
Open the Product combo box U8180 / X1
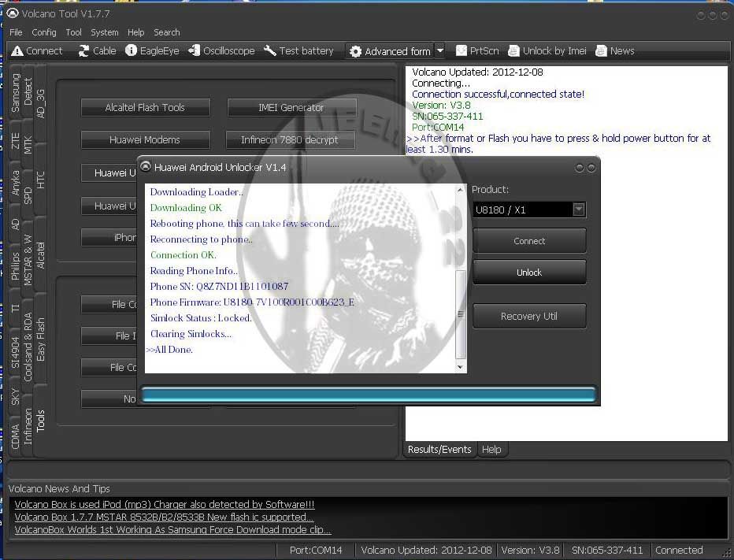[529, 210]
